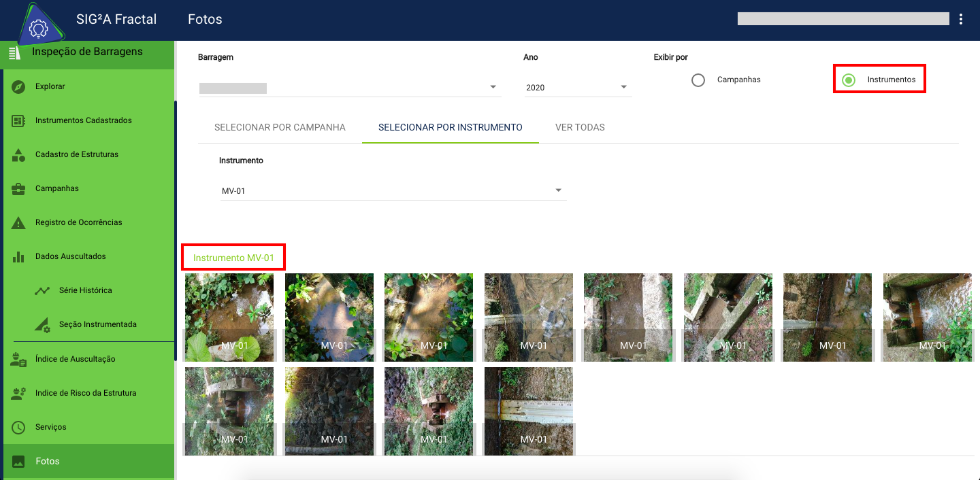Open Seção Instrumentada submenu item
980x480 pixels.
coord(88,324)
